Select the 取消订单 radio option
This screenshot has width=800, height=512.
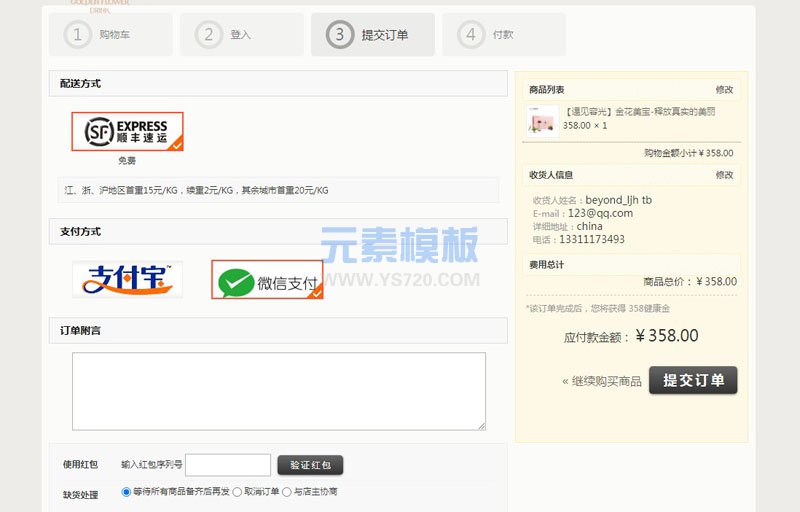point(237,492)
